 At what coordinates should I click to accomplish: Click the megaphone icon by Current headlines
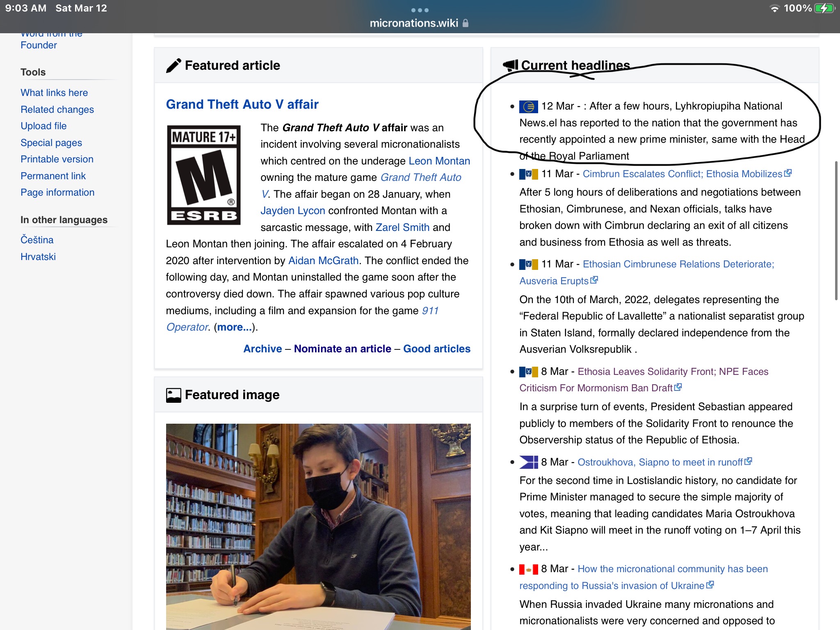[x=510, y=65]
